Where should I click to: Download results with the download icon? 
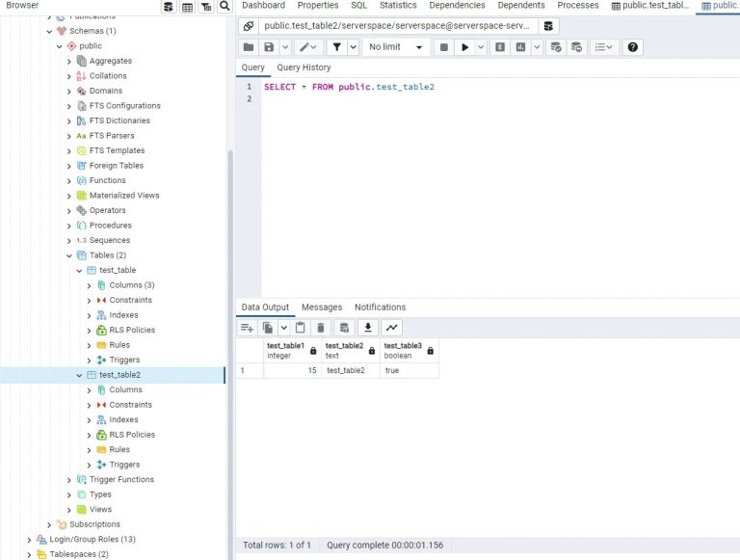(x=368, y=327)
